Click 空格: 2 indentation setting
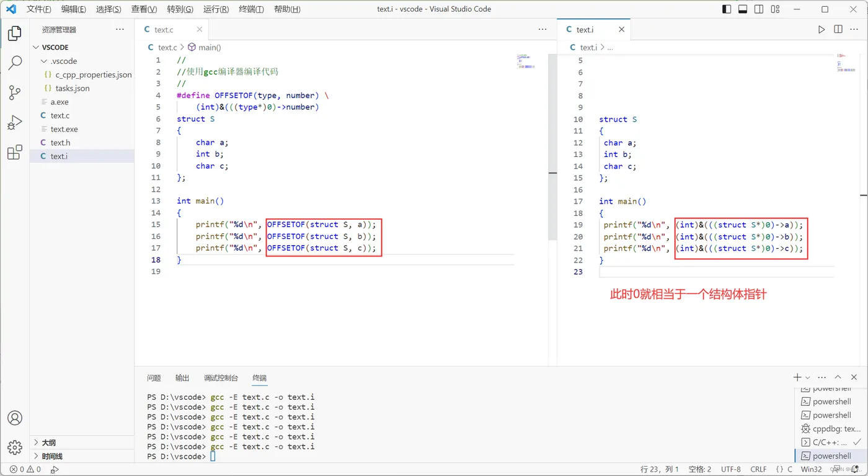This screenshot has height=476, width=868. 700,469
